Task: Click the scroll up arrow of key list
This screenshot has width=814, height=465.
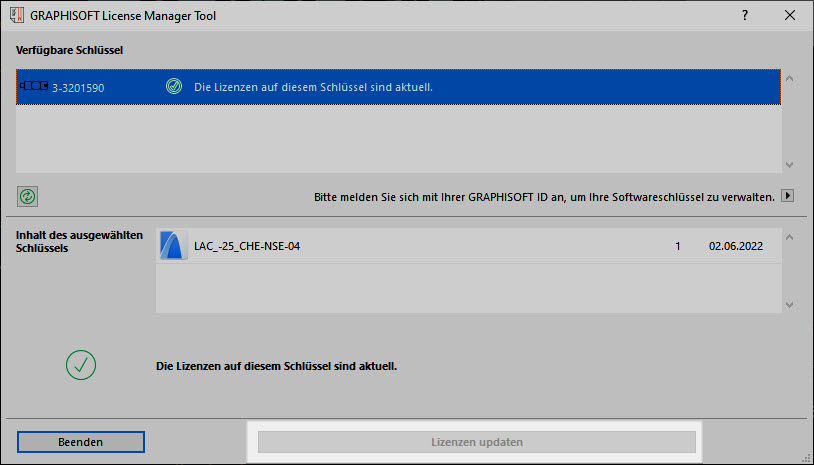Action: point(790,78)
